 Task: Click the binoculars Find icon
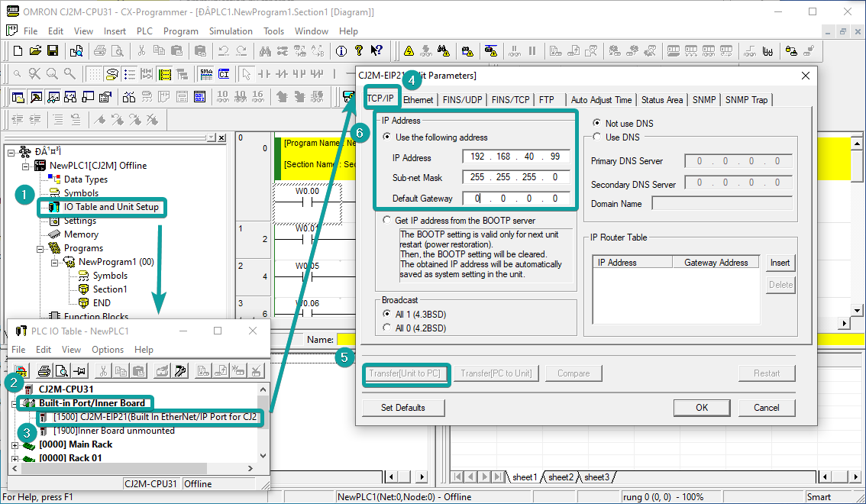click(266, 50)
